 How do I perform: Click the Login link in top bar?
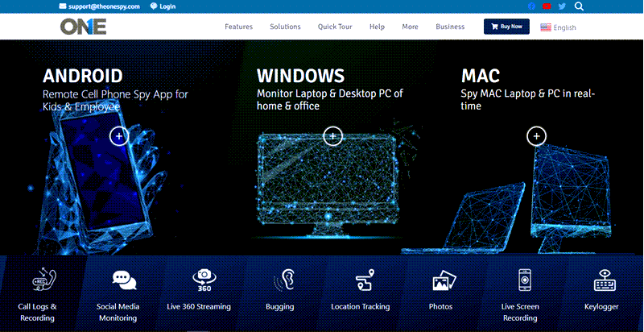(163, 6)
